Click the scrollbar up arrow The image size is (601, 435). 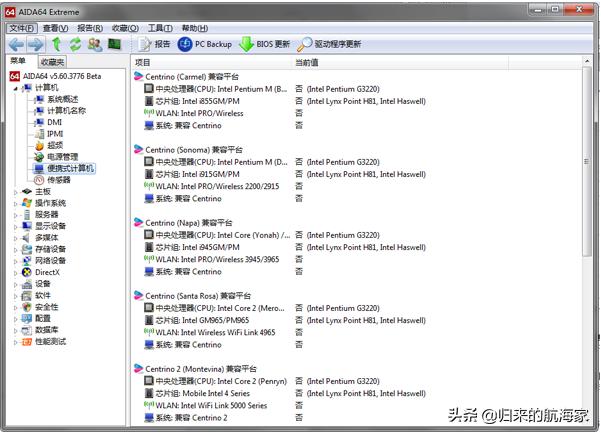(x=586, y=61)
